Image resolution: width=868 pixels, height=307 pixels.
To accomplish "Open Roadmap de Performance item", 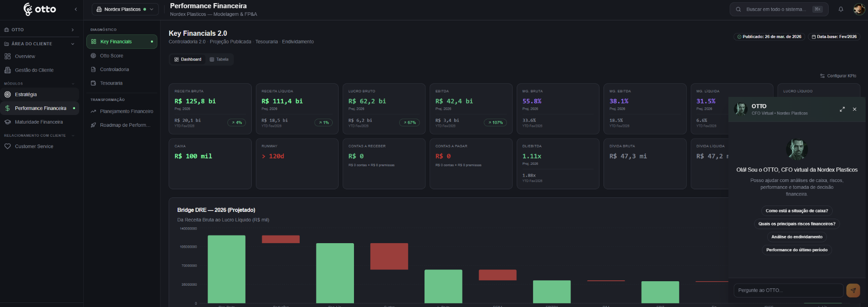I will [125, 125].
